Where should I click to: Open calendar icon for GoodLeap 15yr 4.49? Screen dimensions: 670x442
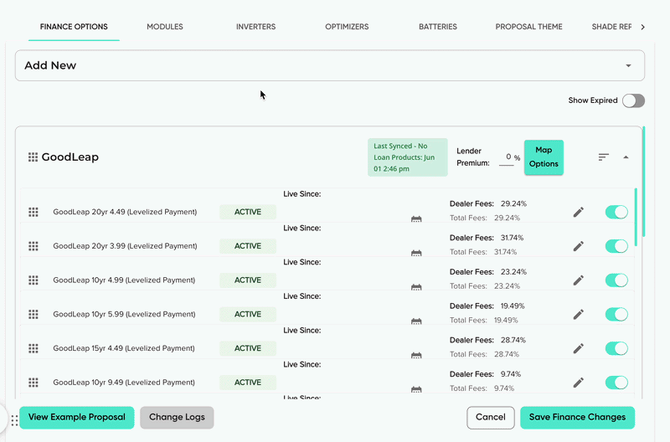coord(416,355)
